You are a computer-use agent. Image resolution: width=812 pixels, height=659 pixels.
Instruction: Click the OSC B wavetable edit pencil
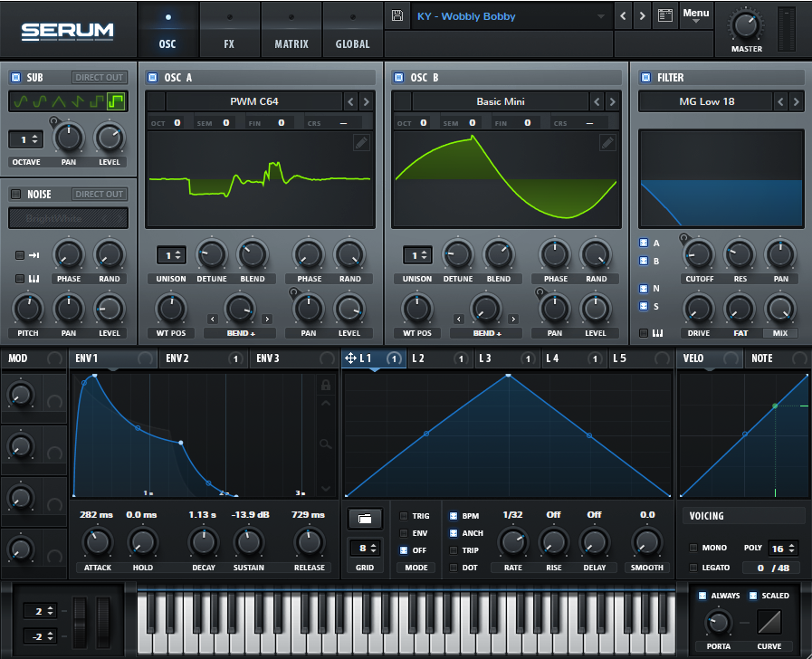coord(607,142)
